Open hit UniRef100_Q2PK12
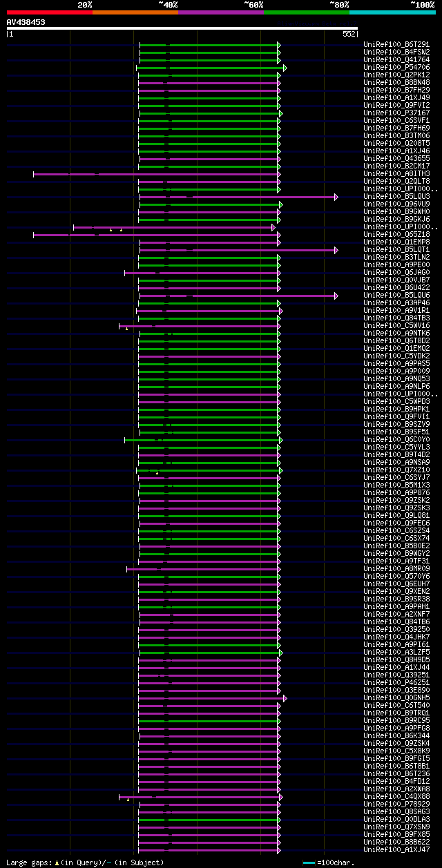 [x=396, y=75]
